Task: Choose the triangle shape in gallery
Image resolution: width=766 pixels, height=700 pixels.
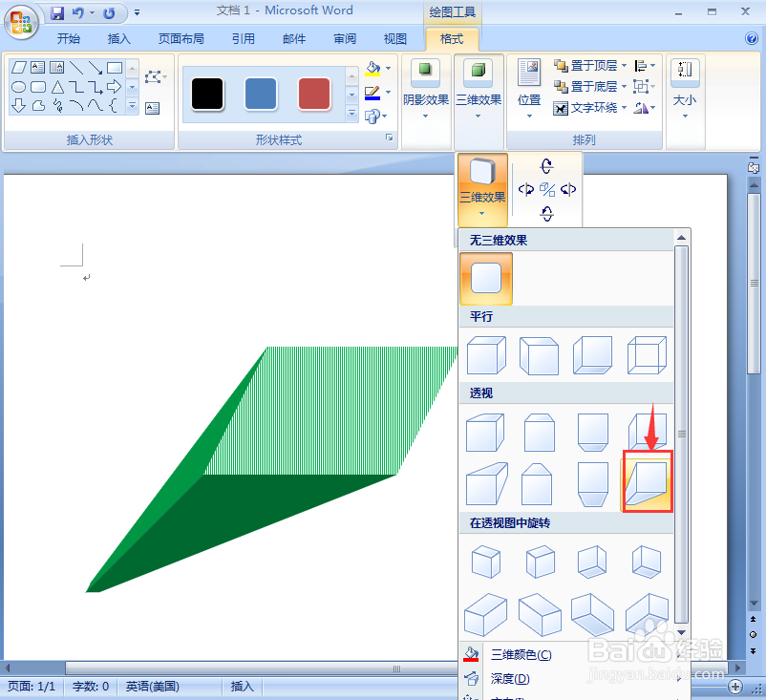Action: pos(57,87)
